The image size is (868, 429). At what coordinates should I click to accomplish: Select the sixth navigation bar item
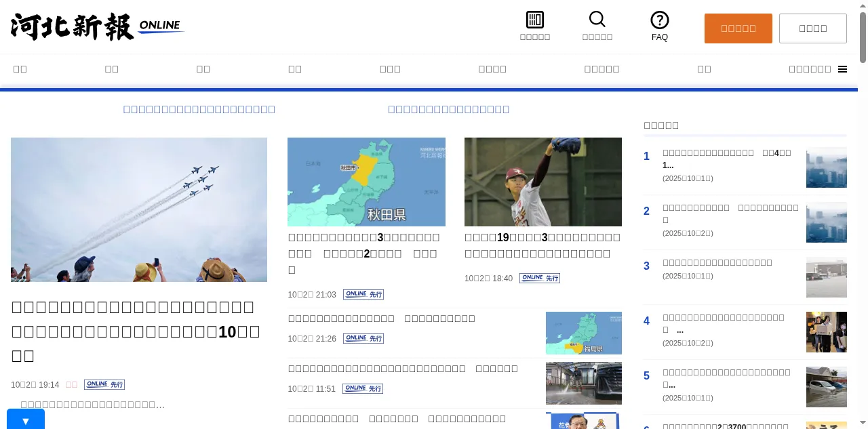492,69
